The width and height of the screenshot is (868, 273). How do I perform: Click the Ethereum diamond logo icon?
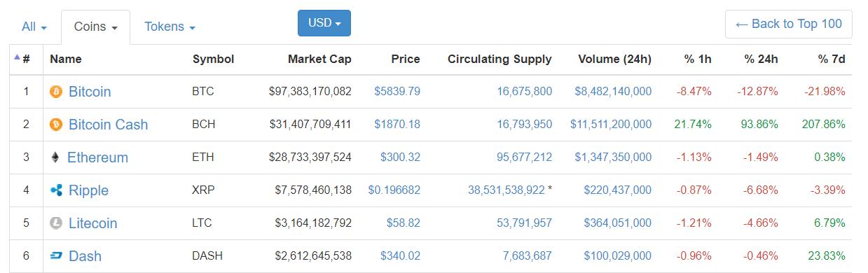tap(55, 157)
